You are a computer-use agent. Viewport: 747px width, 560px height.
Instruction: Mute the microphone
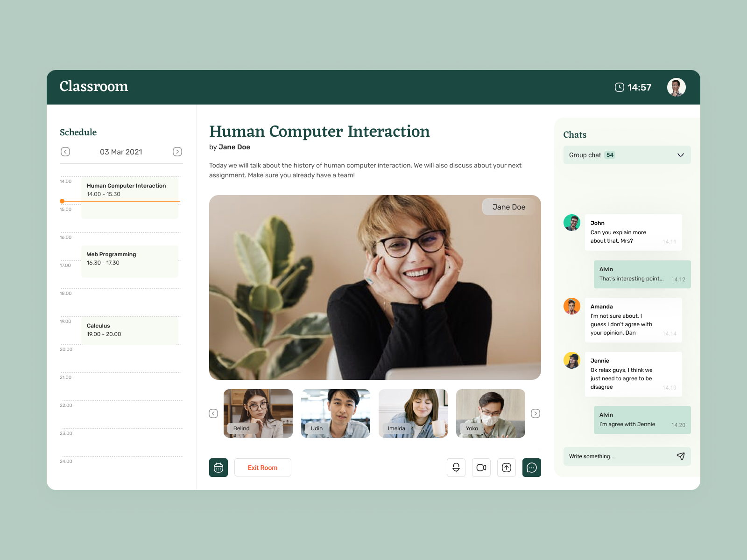point(456,467)
